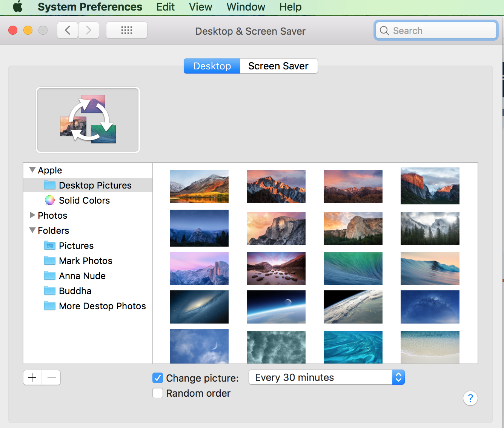
Task: Choose the Andromeda galaxy wallpaper
Action: click(199, 307)
